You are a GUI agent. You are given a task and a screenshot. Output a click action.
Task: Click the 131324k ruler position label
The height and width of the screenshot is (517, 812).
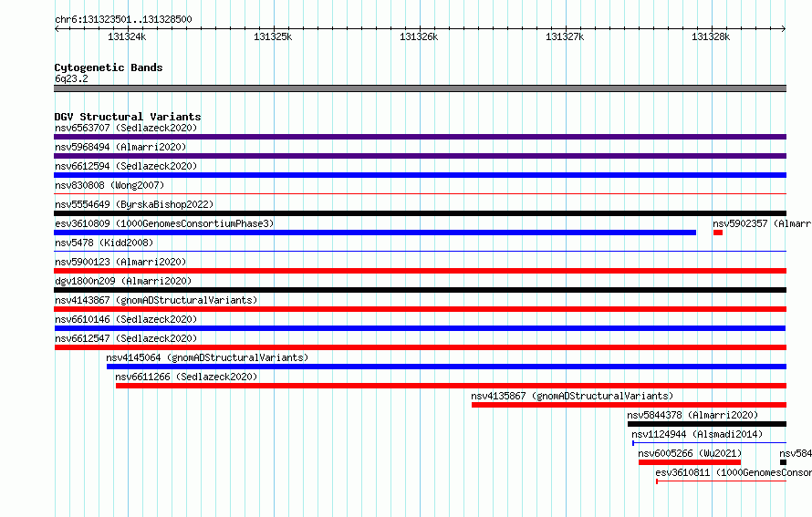(x=127, y=36)
